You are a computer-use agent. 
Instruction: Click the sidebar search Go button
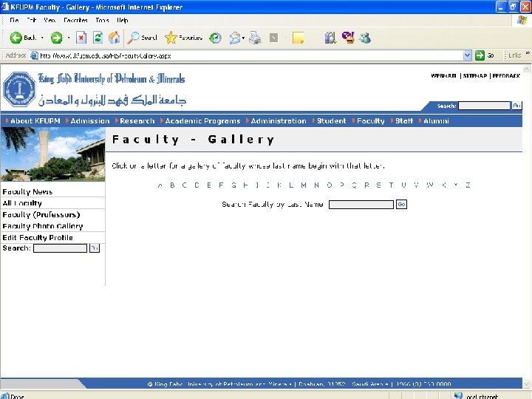[95, 248]
